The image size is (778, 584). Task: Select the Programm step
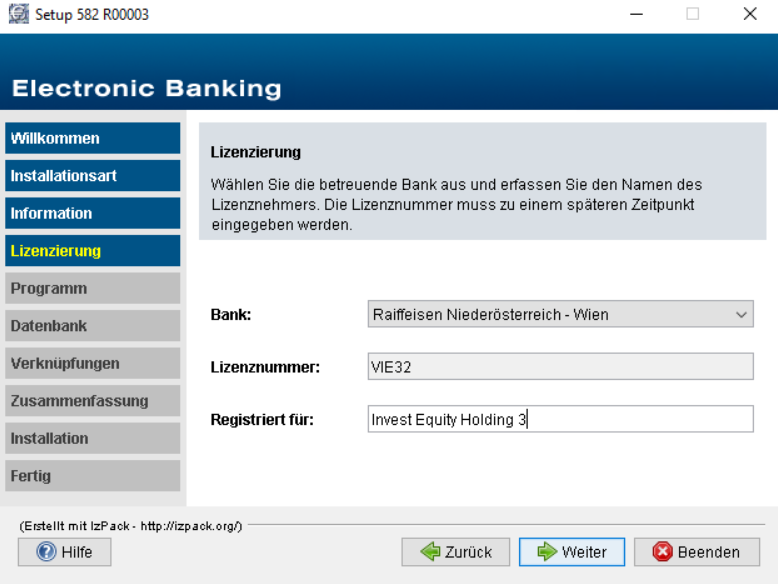(93, 288)
